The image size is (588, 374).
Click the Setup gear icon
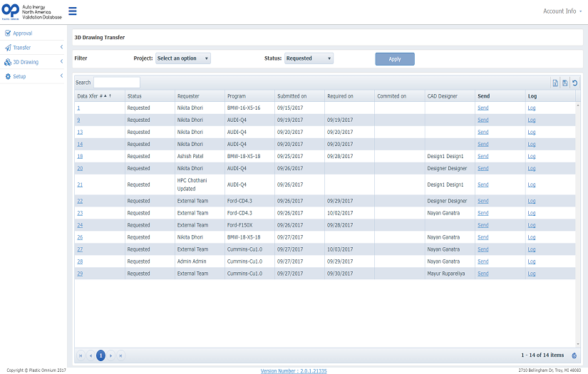8,76
